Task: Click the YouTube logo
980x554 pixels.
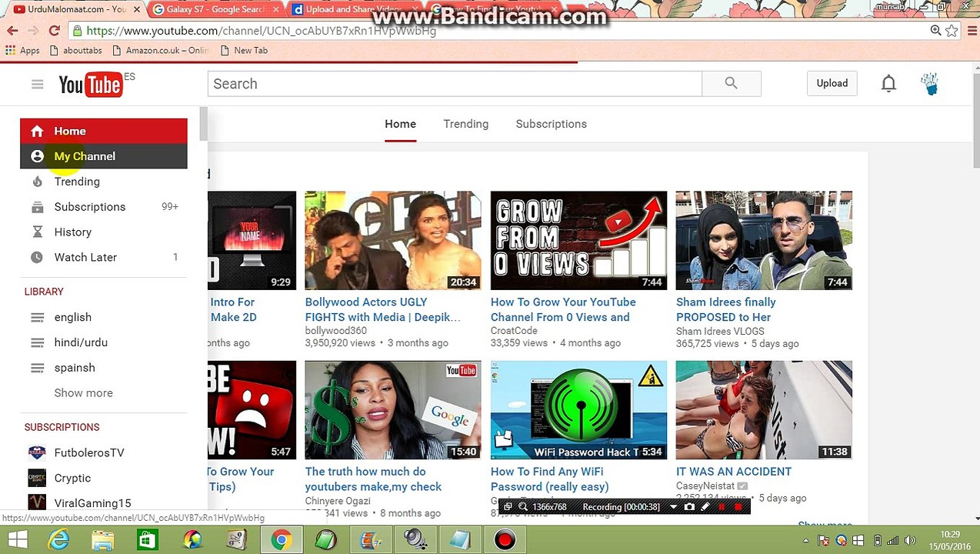Action: (90, 85)
